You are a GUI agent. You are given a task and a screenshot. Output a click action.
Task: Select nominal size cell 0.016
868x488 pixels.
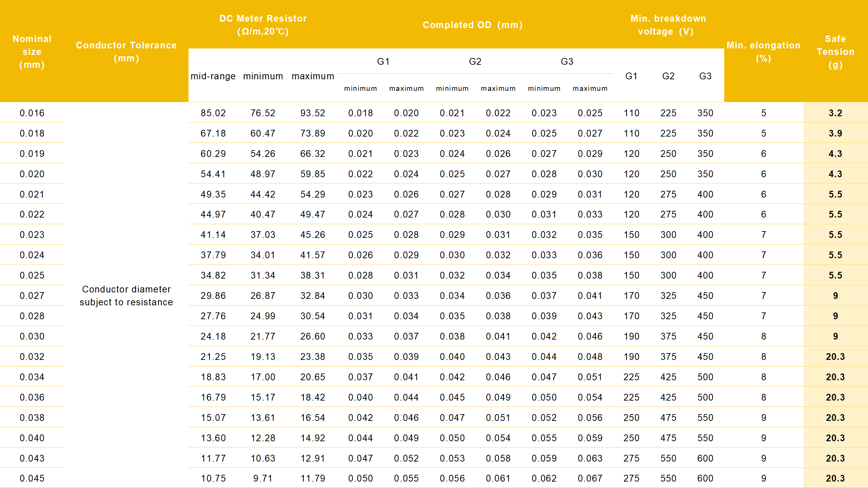click(x=32, y=113)
